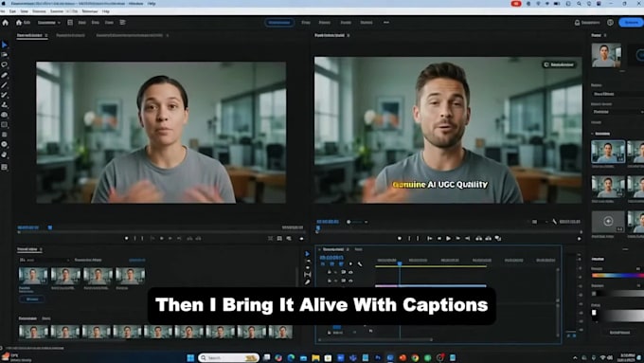Toggle lock on the second timeline track
644x363 pixels.
(329, 281)
